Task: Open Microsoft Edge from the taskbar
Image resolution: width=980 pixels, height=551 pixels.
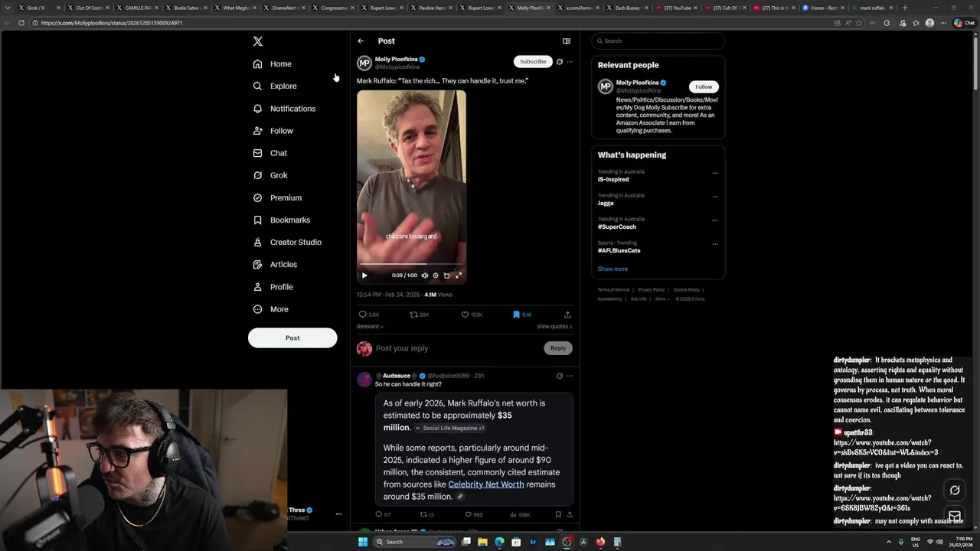Action: tap(499, 542)
